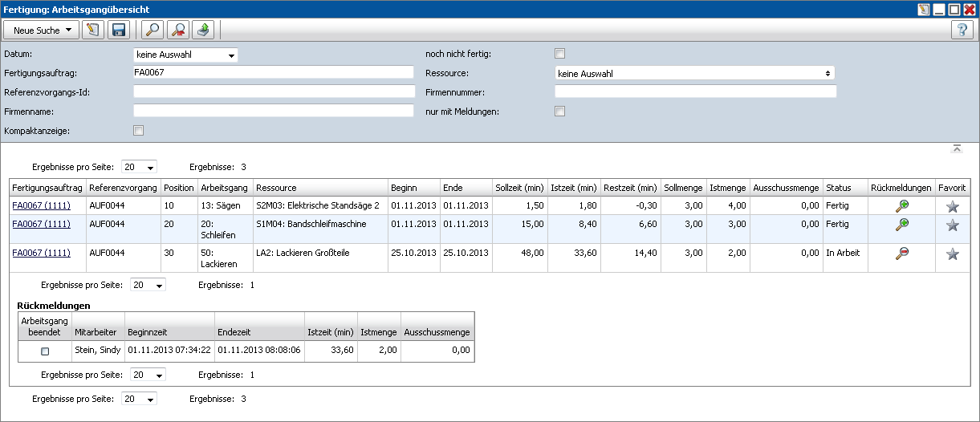Toggle the 'nur mit Meldungen' checkbox
Viewport: 980px width, 422px height.
click(560, 112)
